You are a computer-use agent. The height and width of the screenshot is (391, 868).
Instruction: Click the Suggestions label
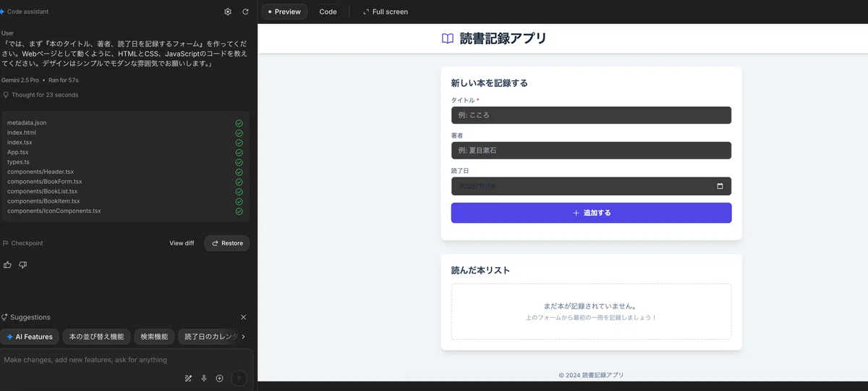[30, 317]
